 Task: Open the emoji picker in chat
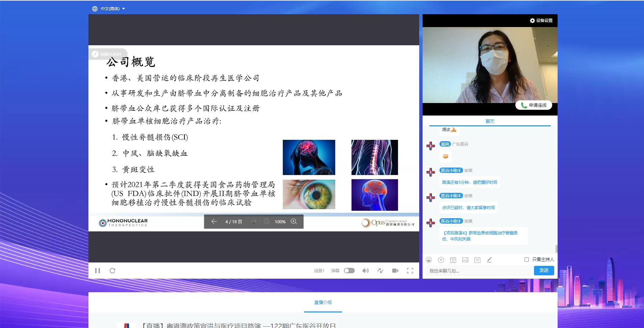point(429,260)
